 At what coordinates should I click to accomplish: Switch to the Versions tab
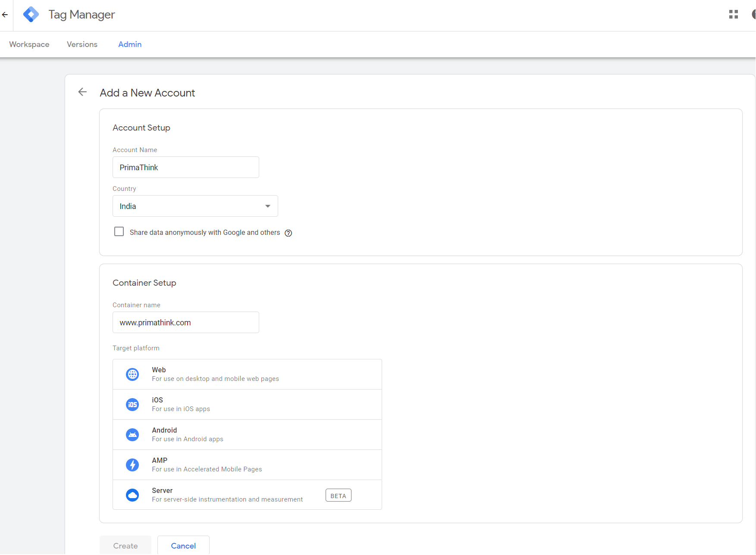(x=82, y=44)
